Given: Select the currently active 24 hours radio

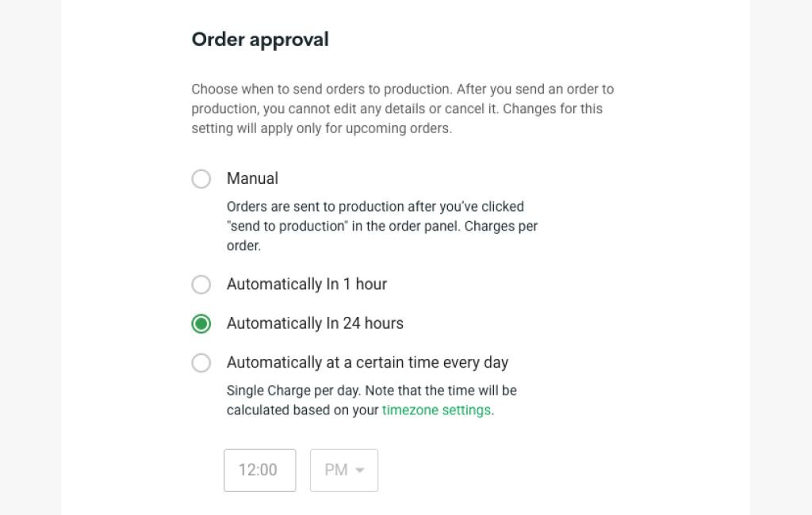Looking at the screenshot, I should [x=201, y=323].
